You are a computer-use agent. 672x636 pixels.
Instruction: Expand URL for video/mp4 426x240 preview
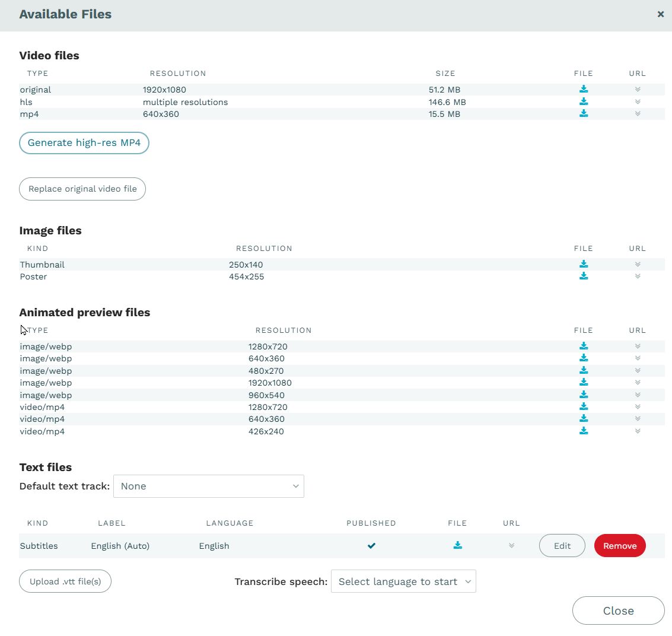(x=638, y=431)
